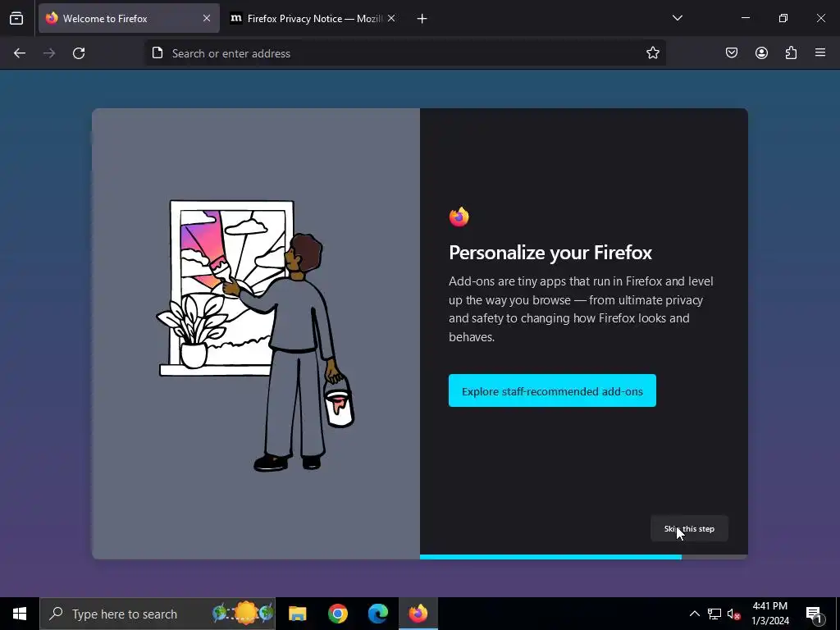Image resolution: width=840 pixels, height=630 pixels.
Task: Bookmark this page with star icon
Action: tap(652, 52)
